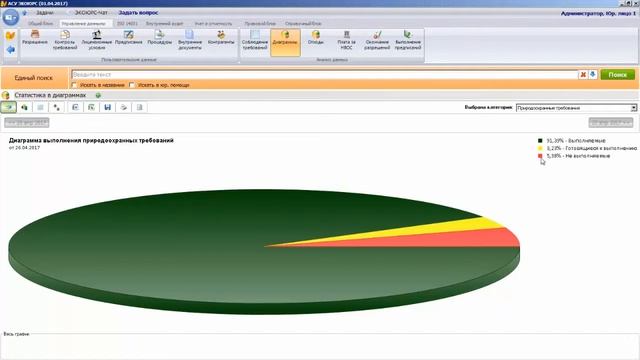Click the Статистика в диаграммах heading

point(50,95)
